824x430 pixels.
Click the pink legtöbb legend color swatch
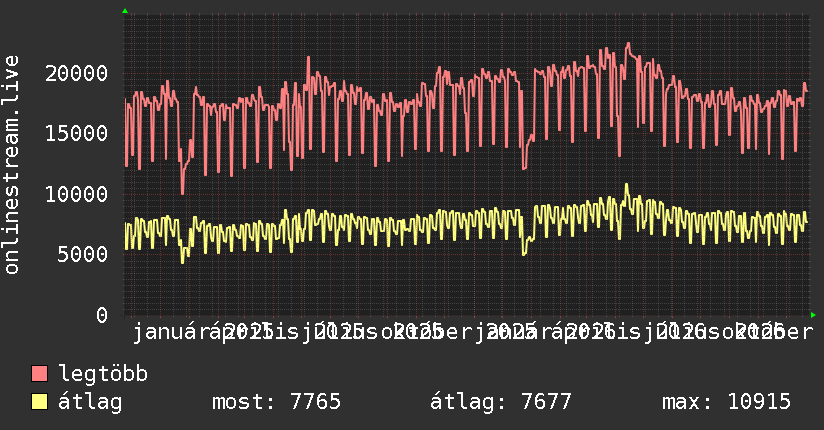[39, 374]
